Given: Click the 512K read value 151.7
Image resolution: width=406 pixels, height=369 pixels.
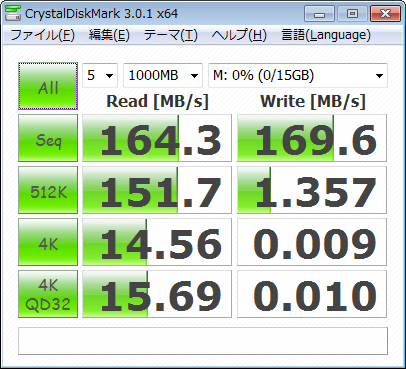Looking at the screenshot, I should (x=157, y=190).
